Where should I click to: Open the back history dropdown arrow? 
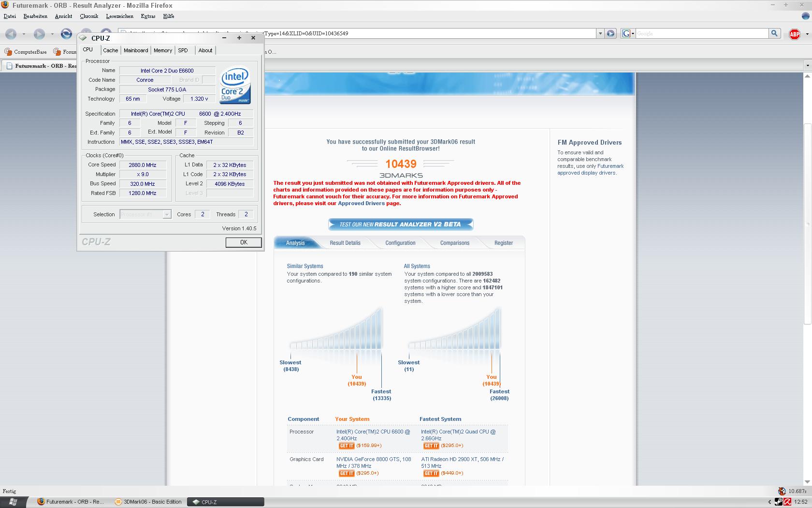24,34
